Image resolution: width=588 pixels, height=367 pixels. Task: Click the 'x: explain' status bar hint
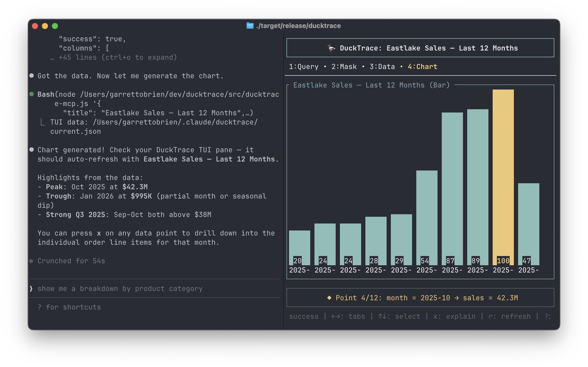pyautogui.click(x=454, y=316)
